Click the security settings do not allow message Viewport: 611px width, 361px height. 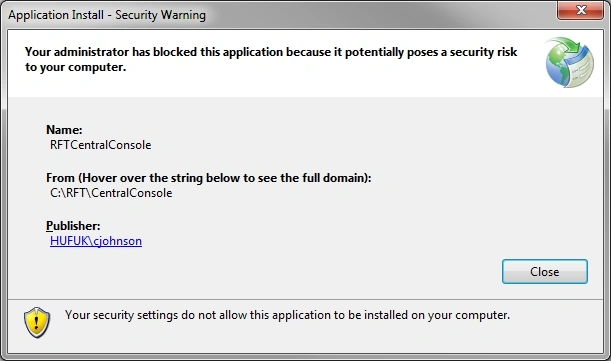287,315
